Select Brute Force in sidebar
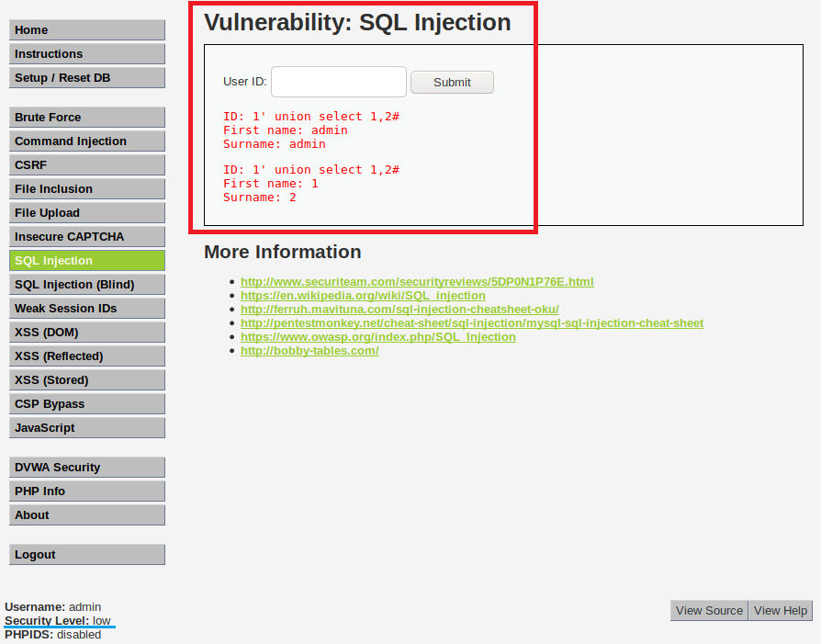821x644 pixels. [x=87, y=118]
